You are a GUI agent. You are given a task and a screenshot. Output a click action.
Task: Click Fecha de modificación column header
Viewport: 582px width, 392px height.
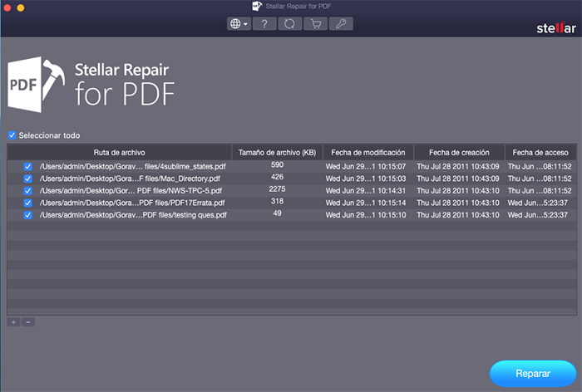click(x=367, y=153)
